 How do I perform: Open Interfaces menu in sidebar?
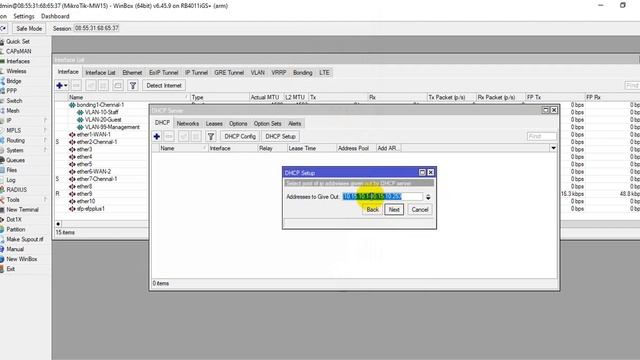pos(18,61)
